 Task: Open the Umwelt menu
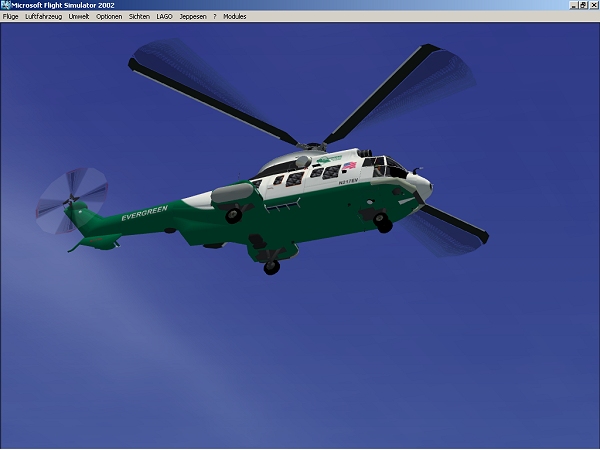click(79, 17)
